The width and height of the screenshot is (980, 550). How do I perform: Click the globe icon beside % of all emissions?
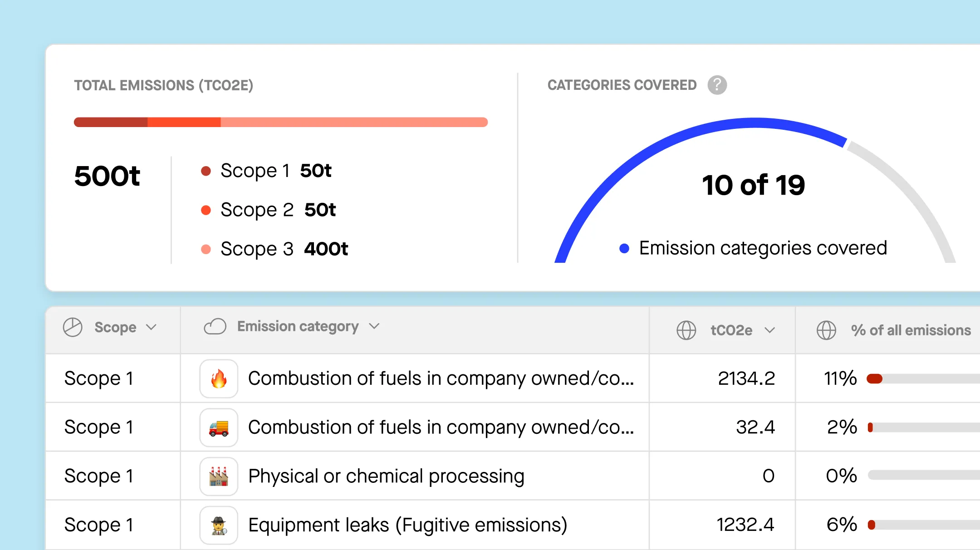coord(826,330)
